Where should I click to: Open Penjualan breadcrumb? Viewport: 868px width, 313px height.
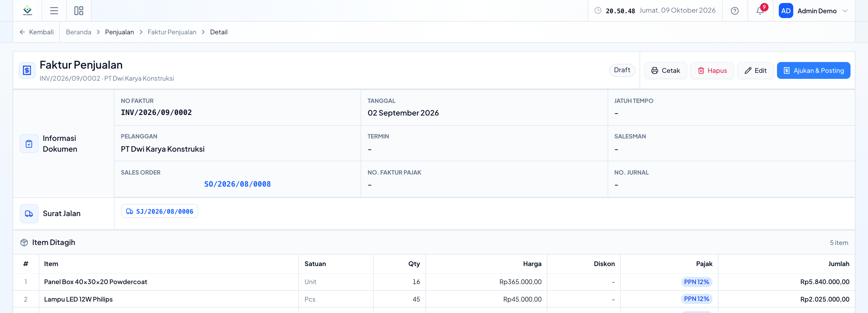point(119,32)
